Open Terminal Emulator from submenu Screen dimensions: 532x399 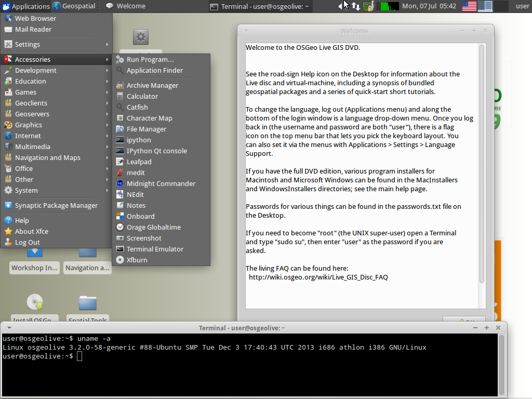click(x=161, y=249)
